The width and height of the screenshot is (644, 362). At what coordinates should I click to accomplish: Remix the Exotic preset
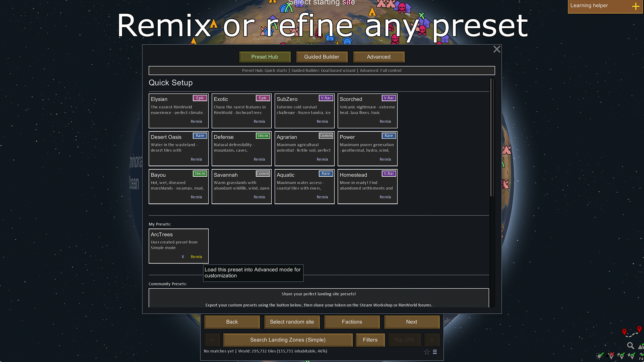click(259, 122)
